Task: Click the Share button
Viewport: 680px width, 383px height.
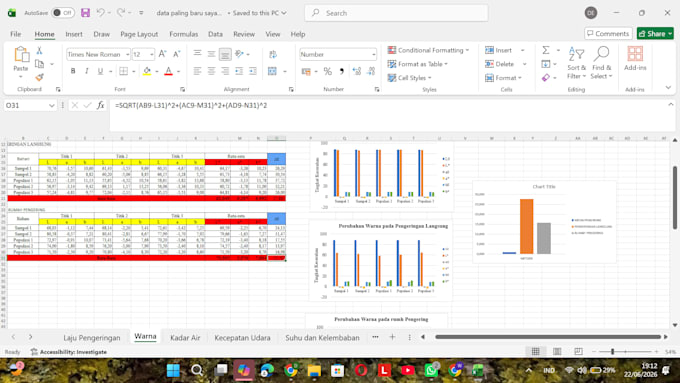Action: point(655,33)
